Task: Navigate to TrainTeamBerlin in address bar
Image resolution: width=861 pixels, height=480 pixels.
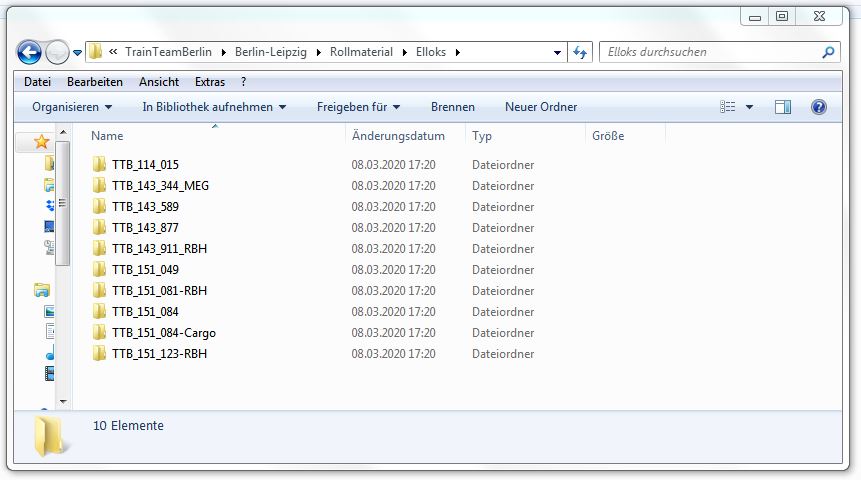Action: [x=168, y=52]
